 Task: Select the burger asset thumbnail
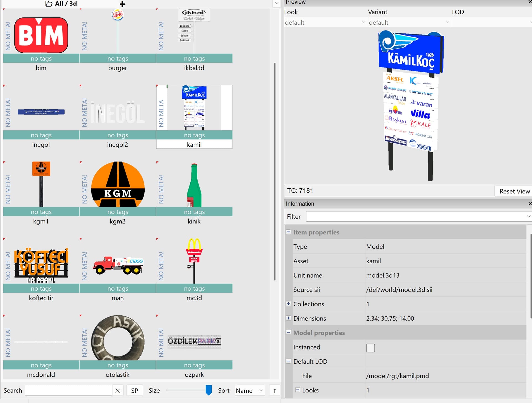click(x=117, y=31)
